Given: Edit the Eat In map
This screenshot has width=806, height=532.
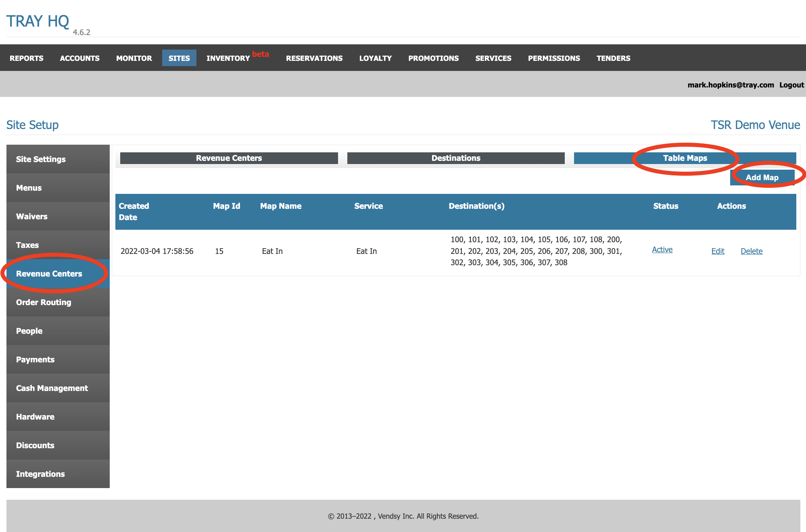Looking at the screenshot, I should tap(718, 251).
